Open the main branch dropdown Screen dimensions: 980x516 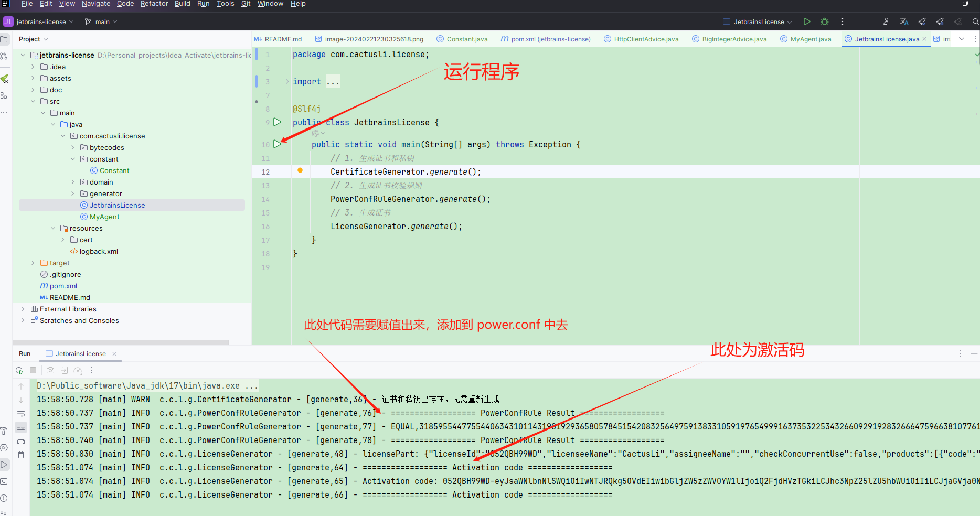(x=101, y=21)
